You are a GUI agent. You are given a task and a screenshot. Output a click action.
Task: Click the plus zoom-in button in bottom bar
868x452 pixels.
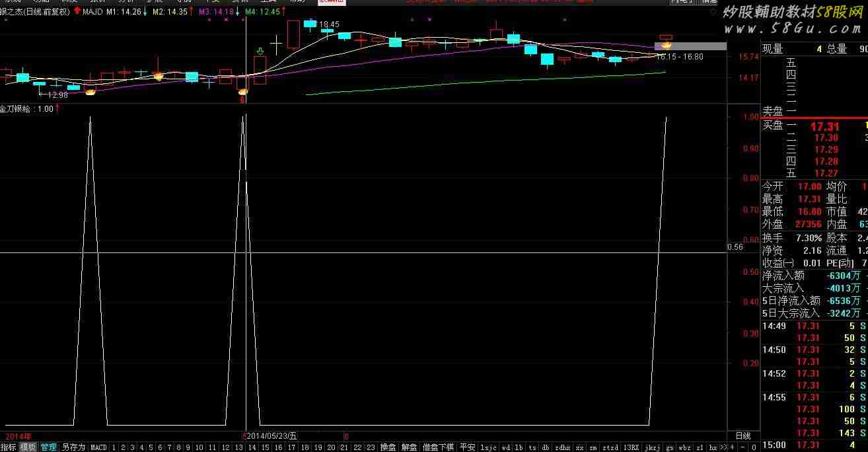[x=732, y=447]
